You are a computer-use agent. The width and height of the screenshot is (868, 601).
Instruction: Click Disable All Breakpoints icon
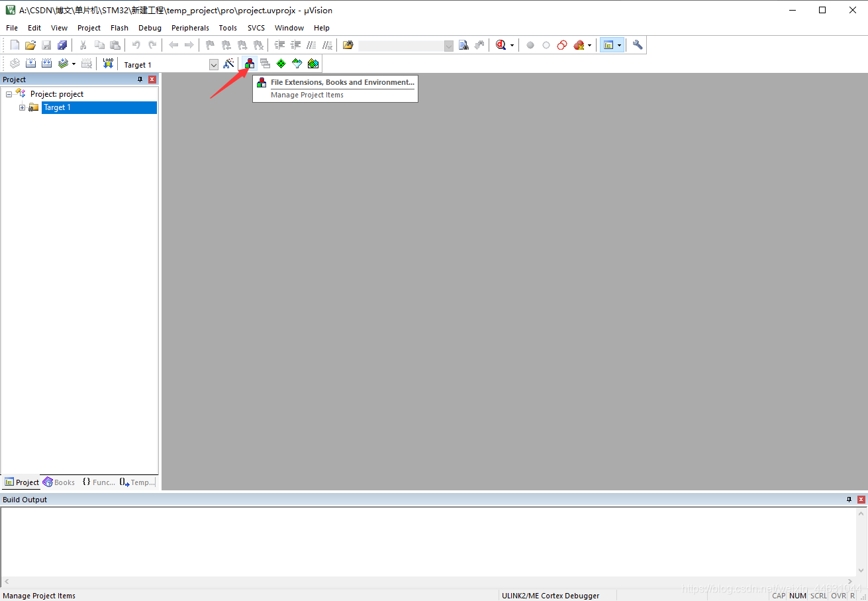(x=562, y=45)
